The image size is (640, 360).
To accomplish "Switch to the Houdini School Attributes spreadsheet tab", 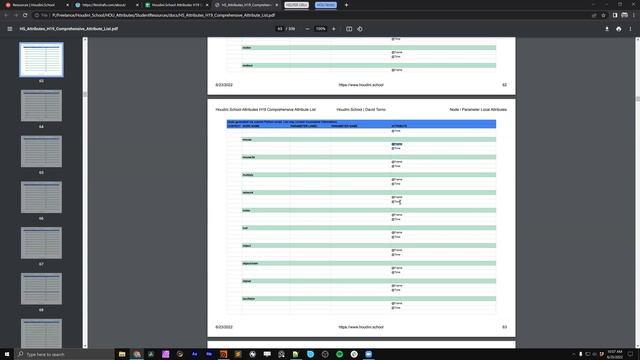I will point(176,5).
